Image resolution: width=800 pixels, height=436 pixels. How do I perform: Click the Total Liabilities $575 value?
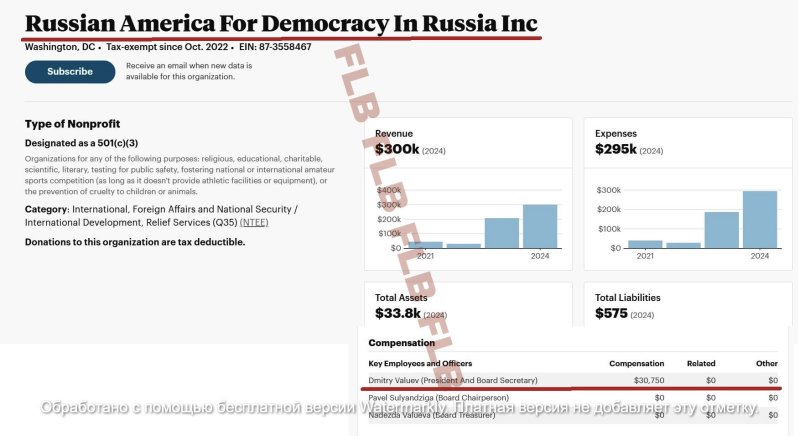coord(612,313)
